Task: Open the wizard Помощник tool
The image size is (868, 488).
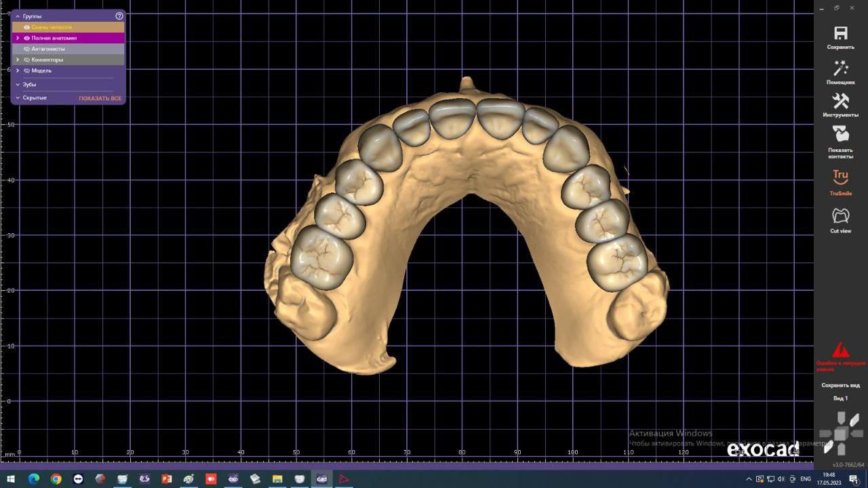Action: click(840, 68)
